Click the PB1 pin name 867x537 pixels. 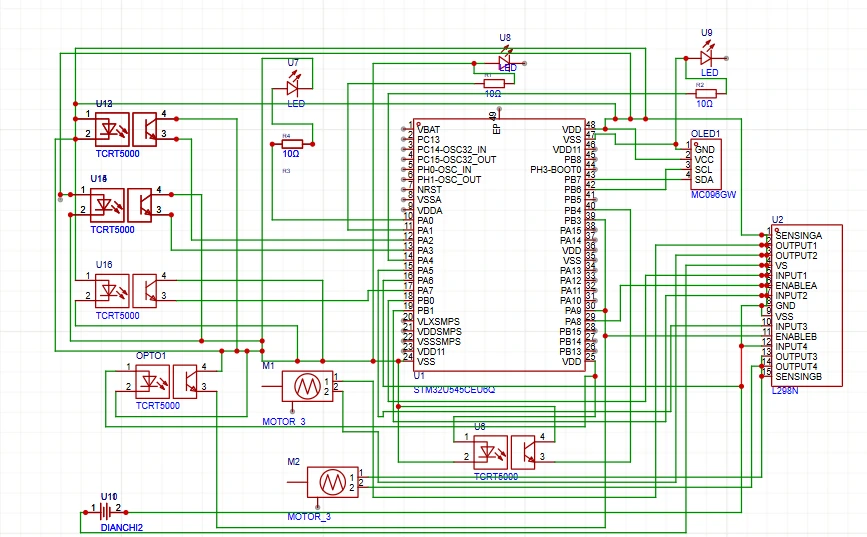[425, 311]
